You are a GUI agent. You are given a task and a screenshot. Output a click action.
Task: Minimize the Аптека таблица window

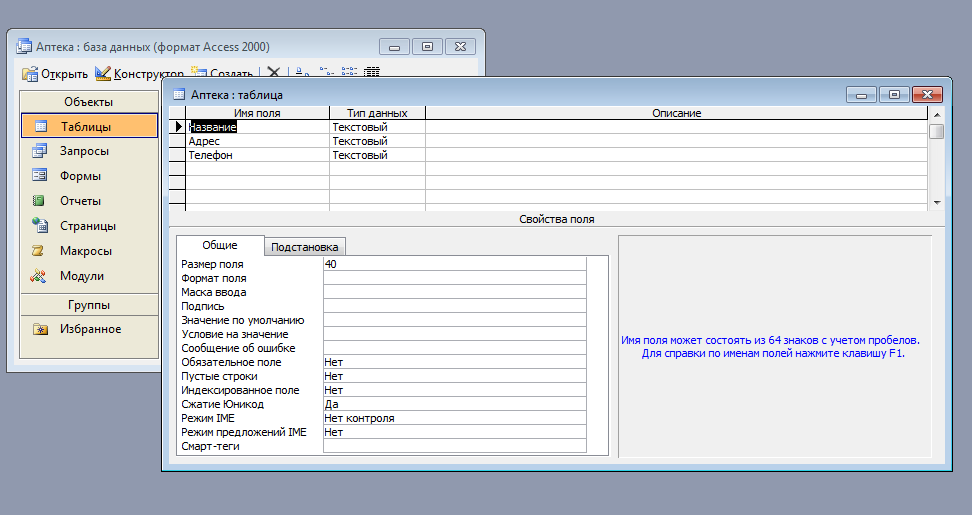tap(861, 95)
